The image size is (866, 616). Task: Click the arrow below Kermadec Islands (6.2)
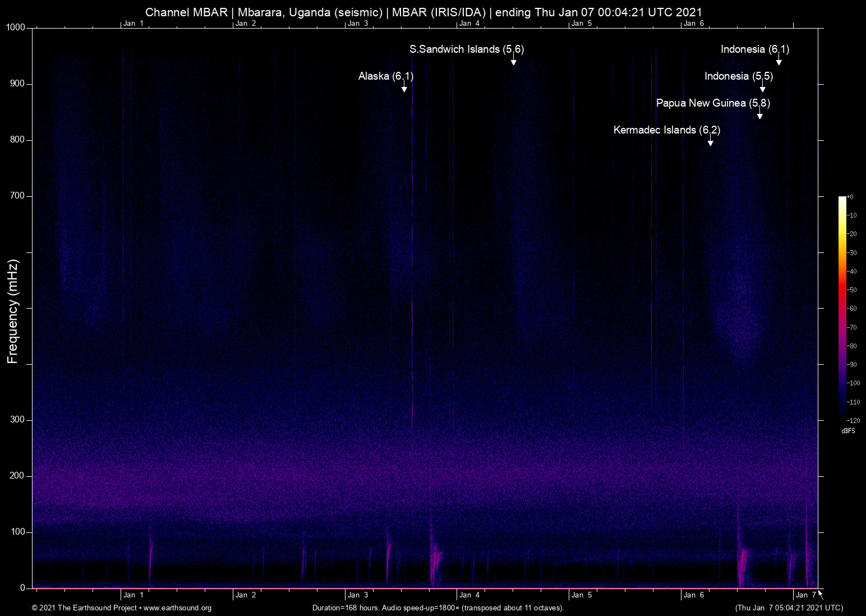[x=710, y=141]
